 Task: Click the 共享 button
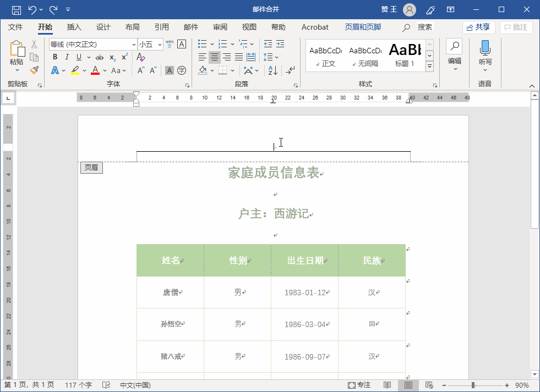point(478,26)
